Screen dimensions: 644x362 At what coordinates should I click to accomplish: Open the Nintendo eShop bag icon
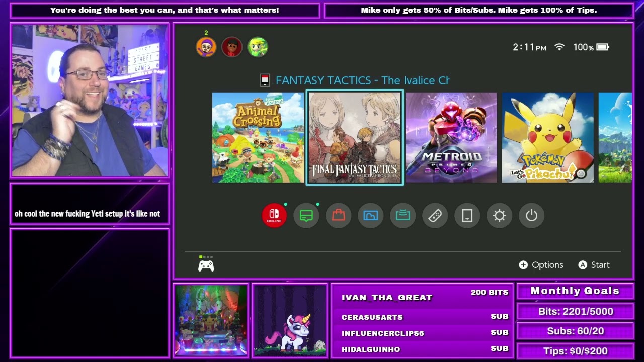(x=339, y=216)
